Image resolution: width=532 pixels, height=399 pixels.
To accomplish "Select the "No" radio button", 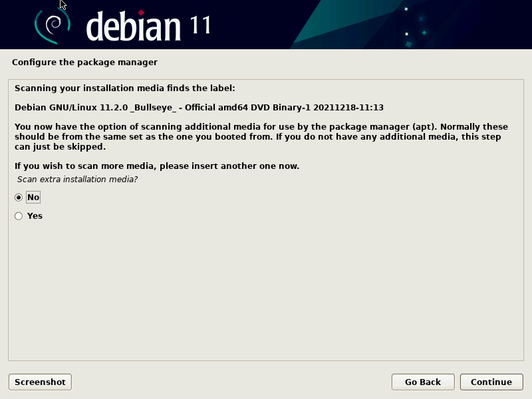I will 19,198.
